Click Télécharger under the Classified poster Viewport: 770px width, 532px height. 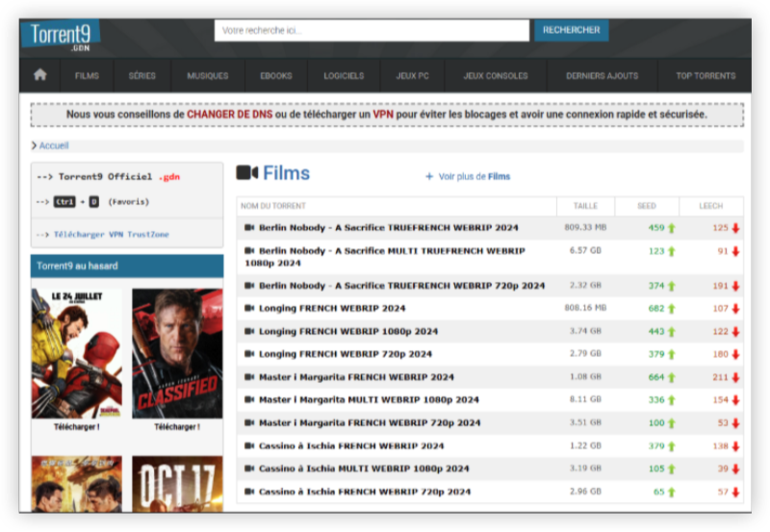click(177, 427)
